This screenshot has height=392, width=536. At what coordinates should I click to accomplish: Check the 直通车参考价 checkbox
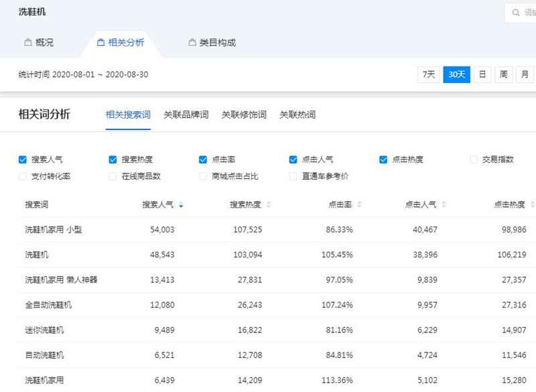click(293, 176)
